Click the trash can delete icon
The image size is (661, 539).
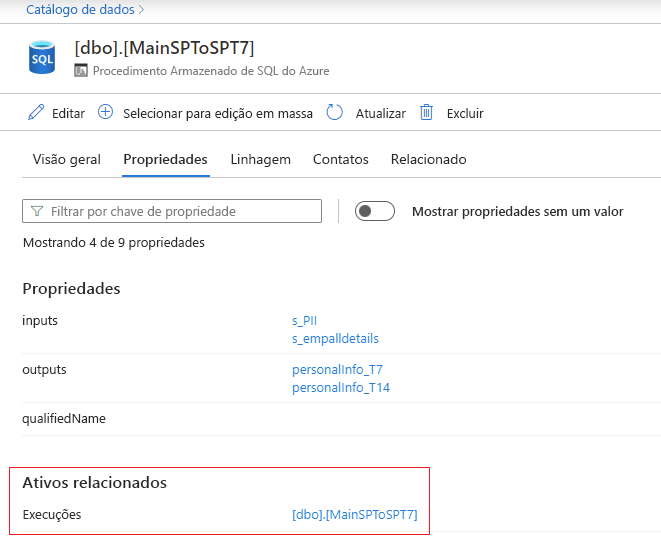point(426,113)
